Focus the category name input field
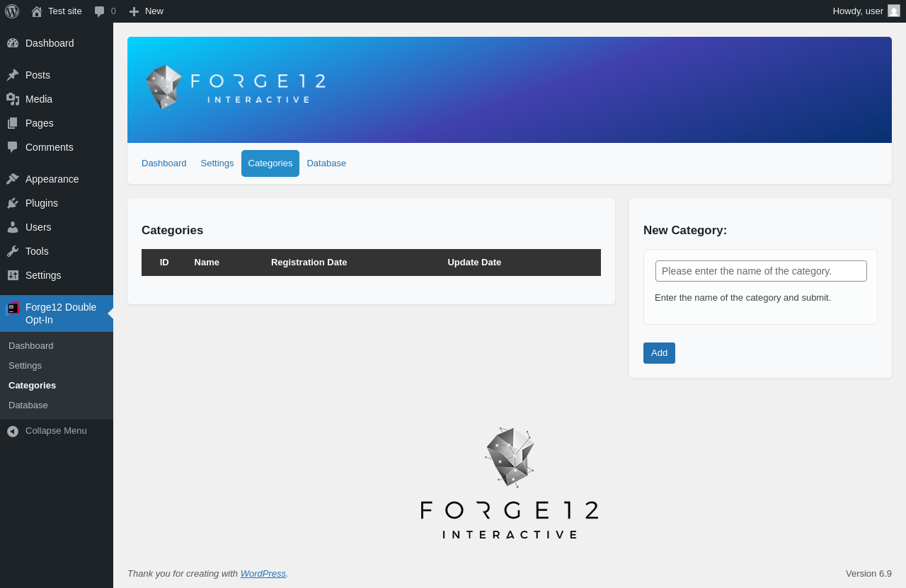The image size is (906, 588). [761, 271]
